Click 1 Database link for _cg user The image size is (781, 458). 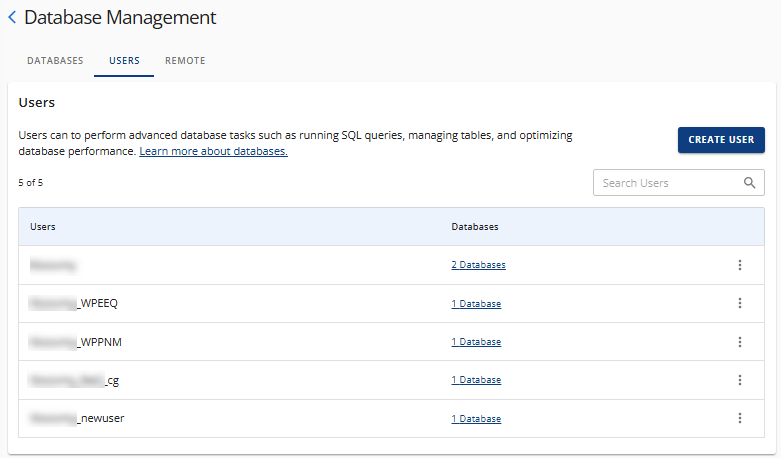[476, 380]
